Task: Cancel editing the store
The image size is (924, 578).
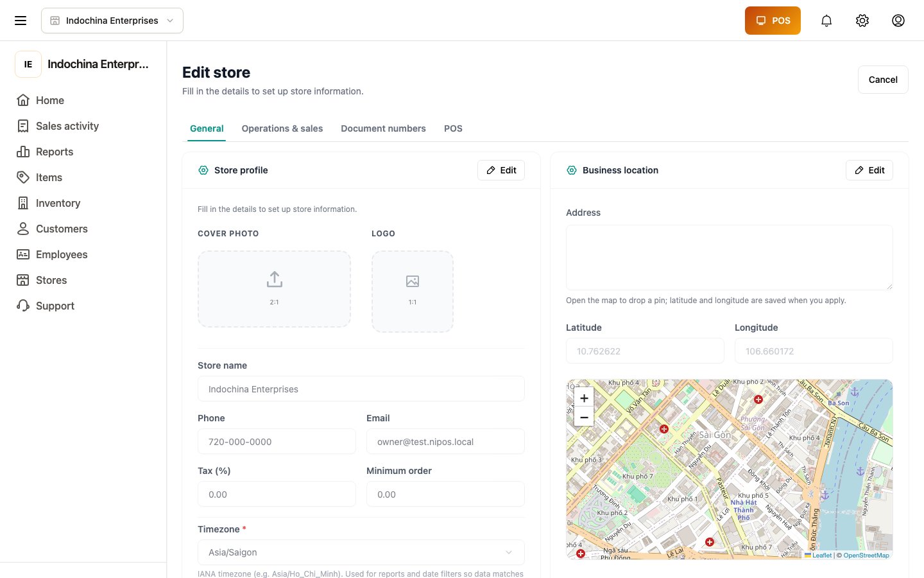Action: point(883,80)
